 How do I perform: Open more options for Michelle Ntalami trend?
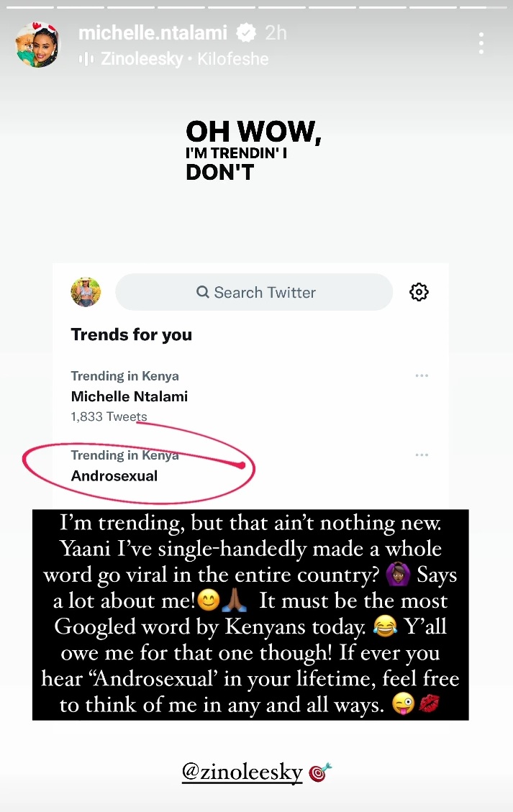[x=422, y=375]
